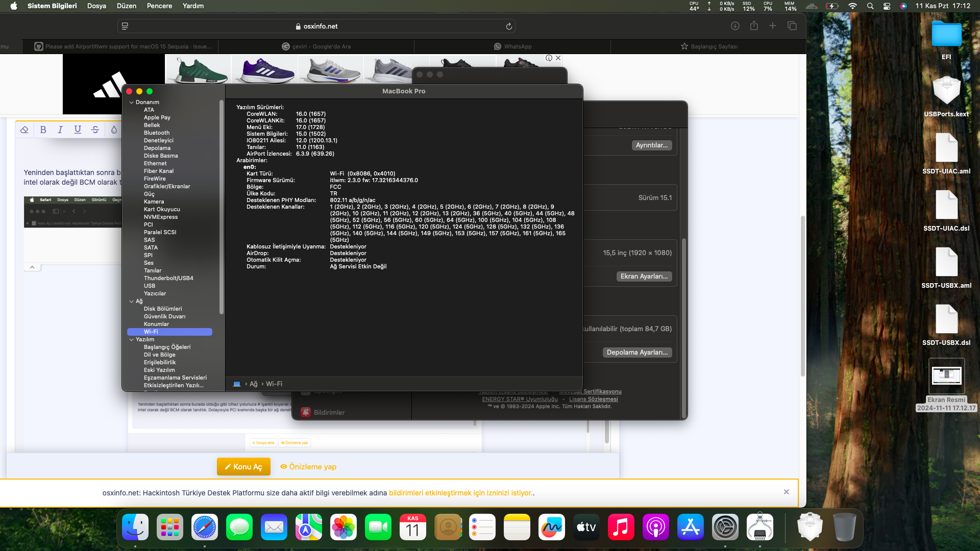Click the Italic formatting icon
This screenshot has width=980, height=551.
[60, 130]
